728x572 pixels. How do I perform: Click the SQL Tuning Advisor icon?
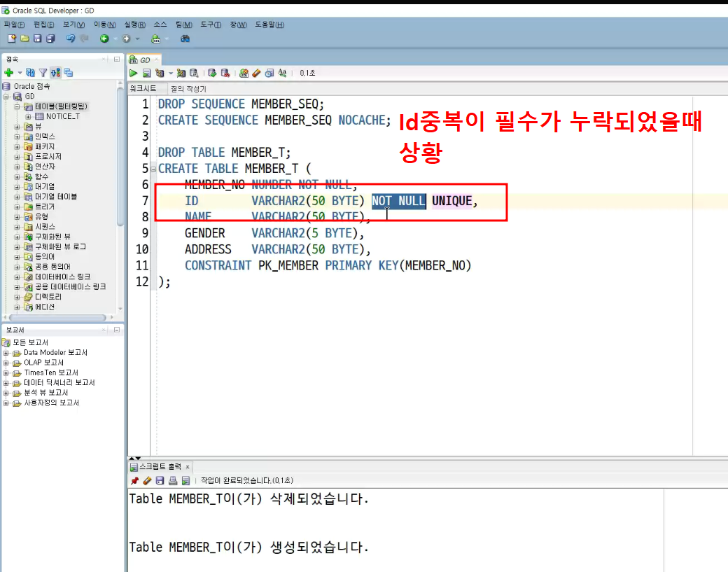click(x=194, y=73)
